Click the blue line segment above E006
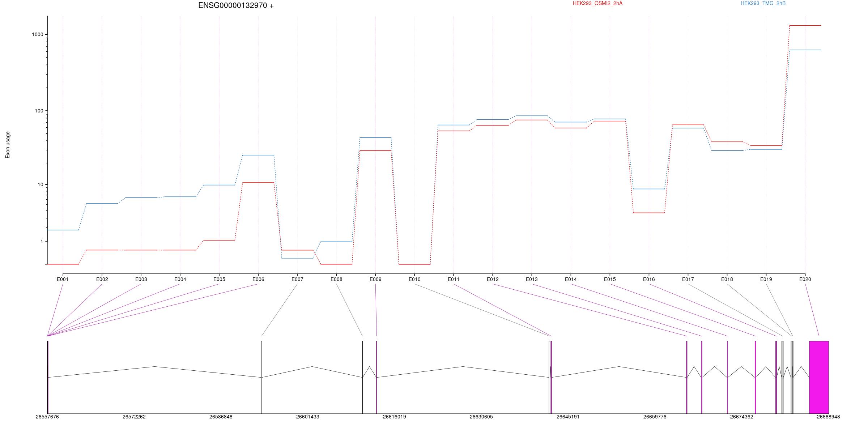The width and height of the screenshot is (868, 434). click(x=258, y=155)
